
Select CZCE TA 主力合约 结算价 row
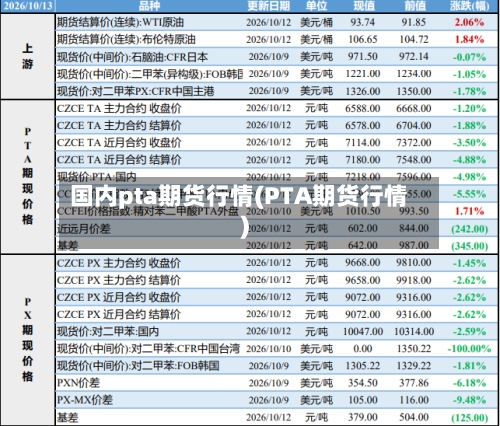277,125
